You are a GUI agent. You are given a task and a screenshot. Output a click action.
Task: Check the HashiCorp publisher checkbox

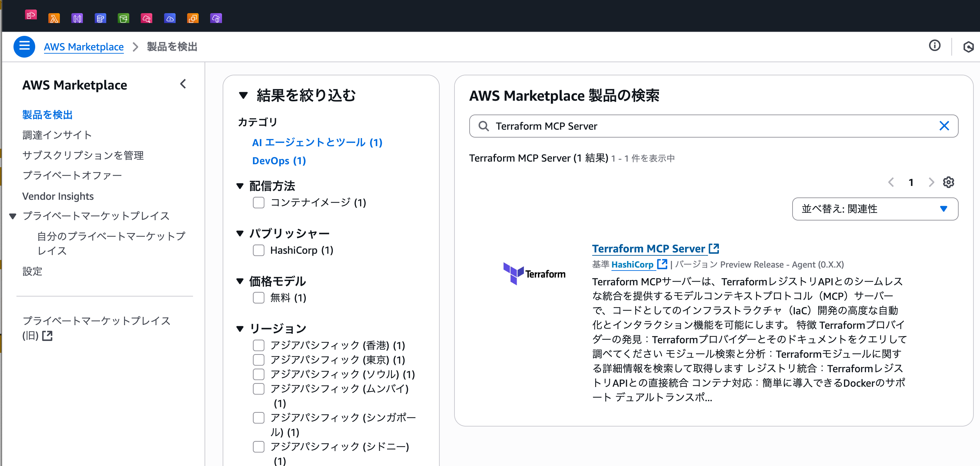[259, 250]
